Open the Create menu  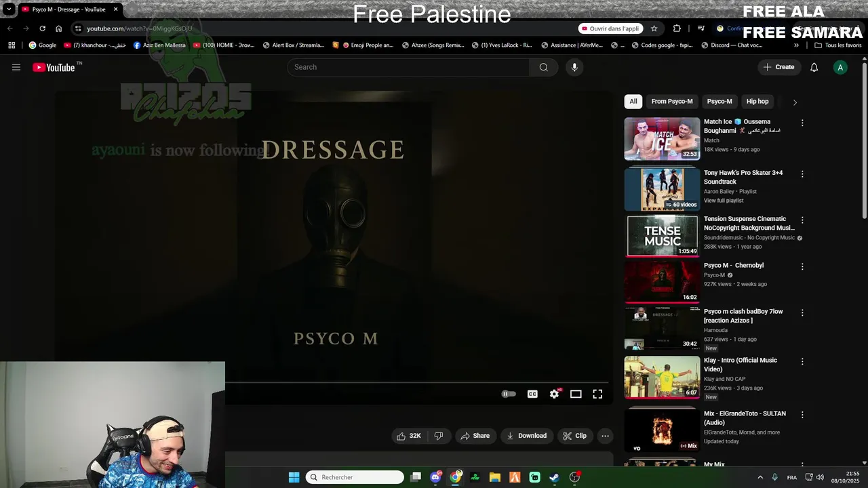click(x=778, y=67)
